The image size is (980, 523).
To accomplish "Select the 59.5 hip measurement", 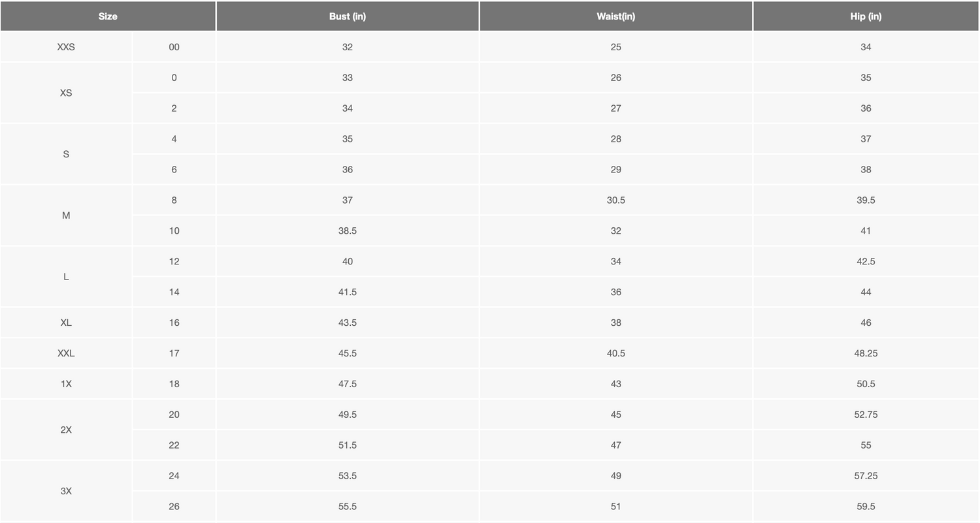I will [866, 506].
